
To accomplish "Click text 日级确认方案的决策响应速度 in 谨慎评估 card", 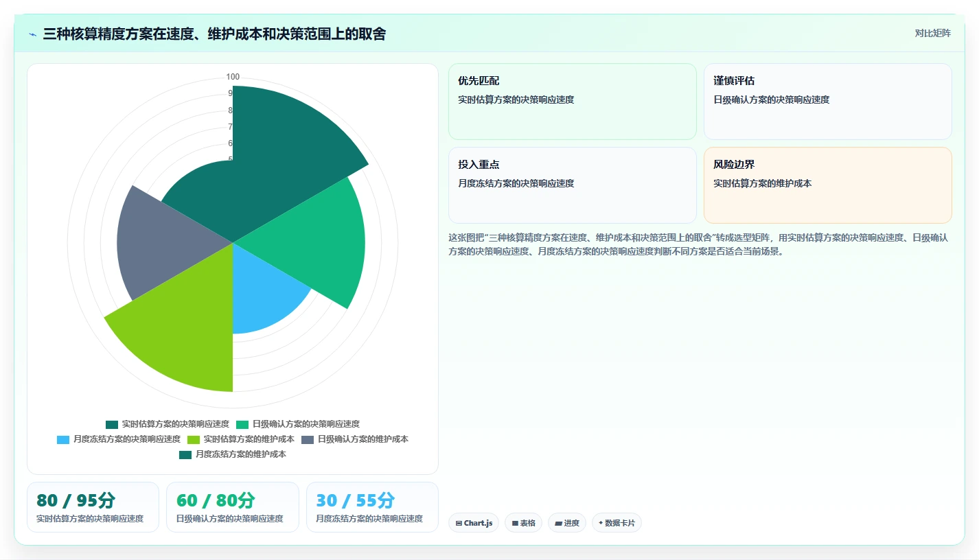I will 771,100.
